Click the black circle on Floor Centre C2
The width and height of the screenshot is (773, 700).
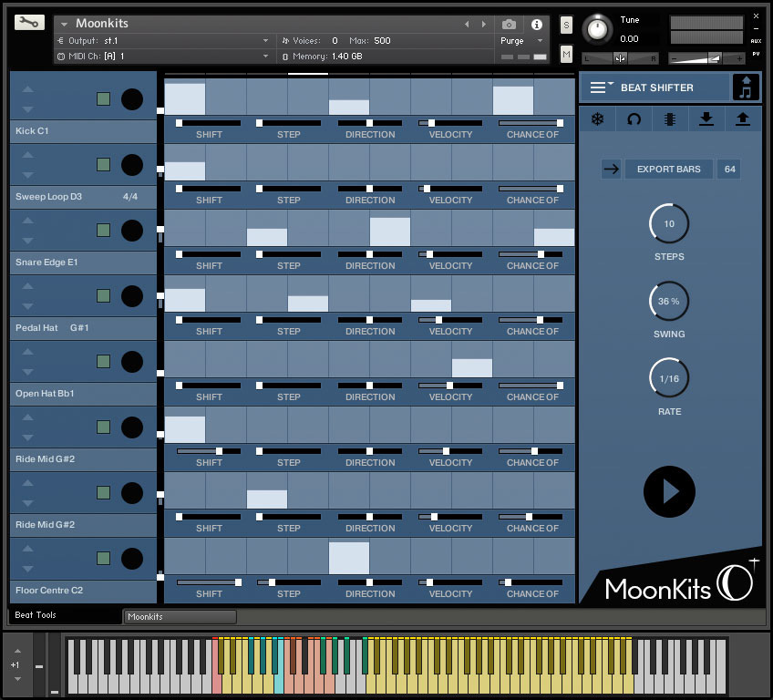coord(132,559)
